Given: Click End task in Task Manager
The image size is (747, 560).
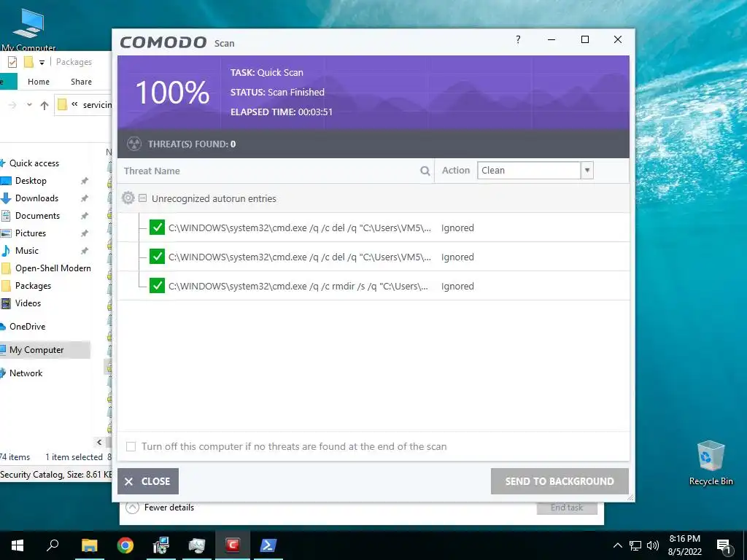Looking at the screenshot, I should point(567,507).
